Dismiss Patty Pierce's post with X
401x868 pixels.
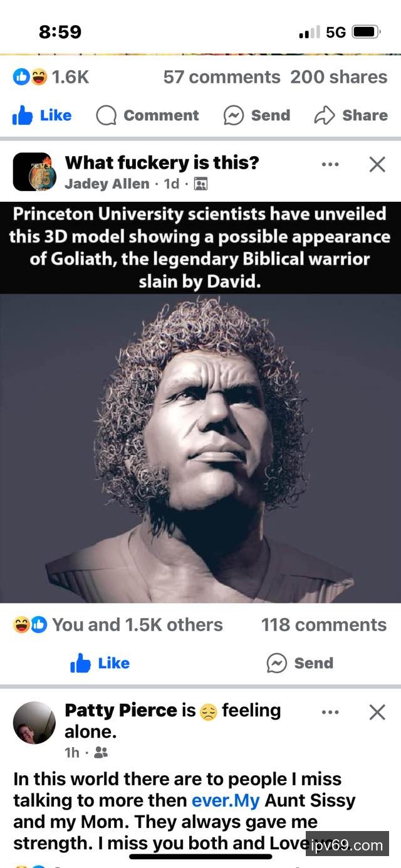point(377,712)
